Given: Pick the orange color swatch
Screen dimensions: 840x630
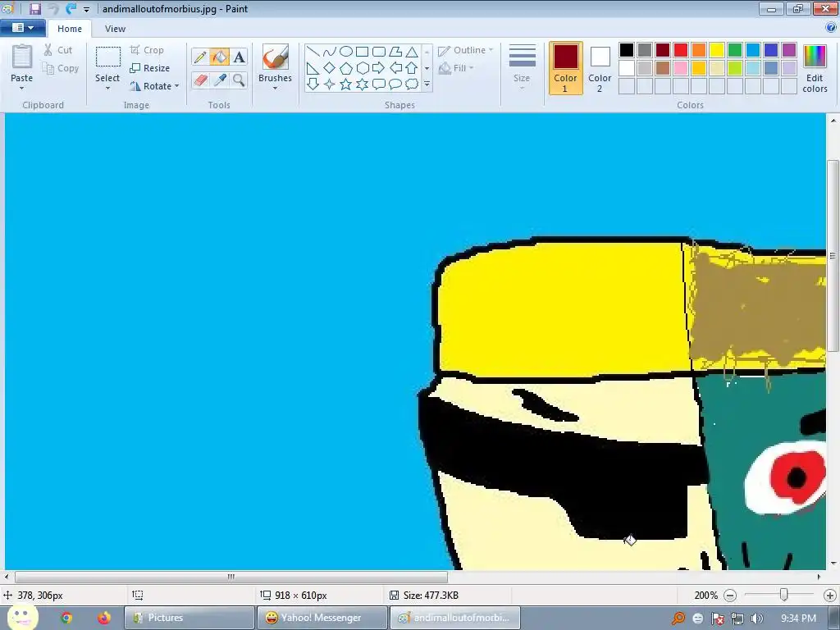Looking at the screenshot, I should (699, 50).
